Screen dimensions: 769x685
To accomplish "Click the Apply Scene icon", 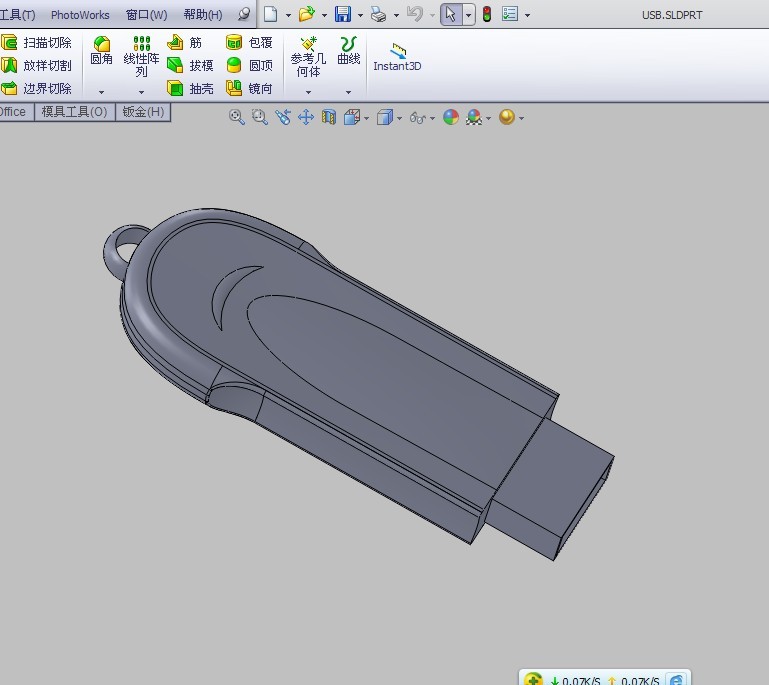I will (474, 117).
